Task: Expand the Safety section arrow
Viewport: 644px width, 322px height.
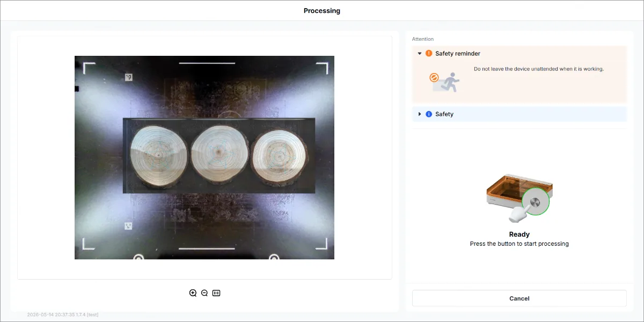Action: point(420,114)
